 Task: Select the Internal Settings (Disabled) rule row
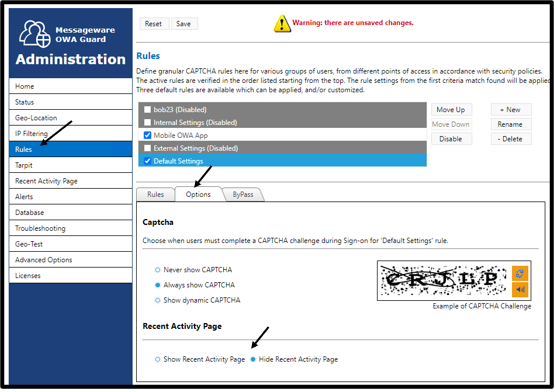point(282,123)
